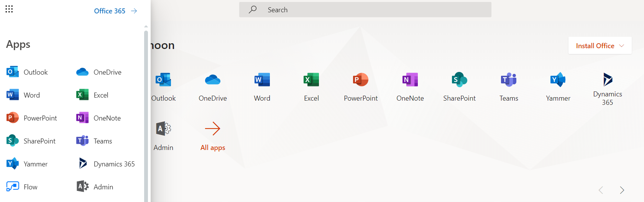Viewport: 644px width, 202px height.
Task: Click the Apps panel scroll up arrow
Action: 146,26
